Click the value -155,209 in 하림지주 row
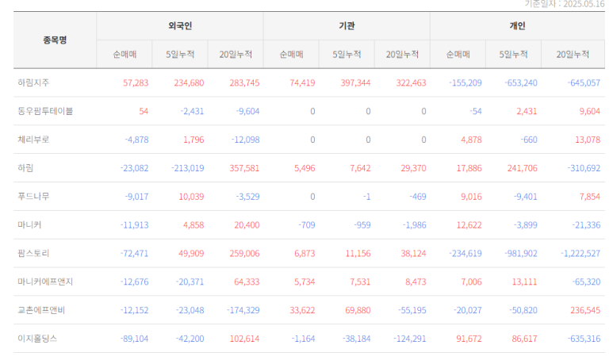This screenshot has width=613, height=364. point(465,83)
